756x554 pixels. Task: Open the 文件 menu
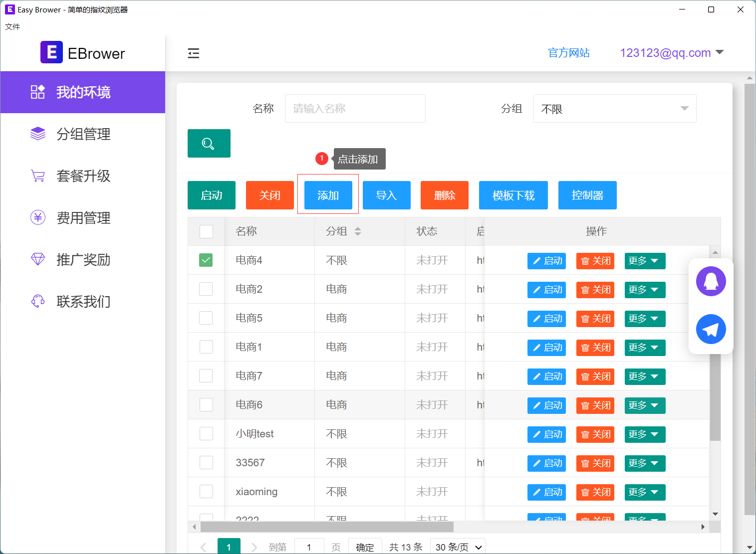coord(12,27)
